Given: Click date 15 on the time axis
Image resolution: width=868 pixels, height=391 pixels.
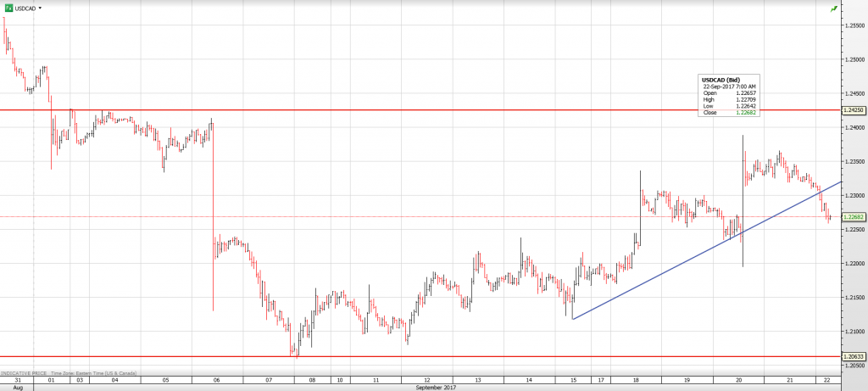Looking at the screenshot, I should 573,380.
